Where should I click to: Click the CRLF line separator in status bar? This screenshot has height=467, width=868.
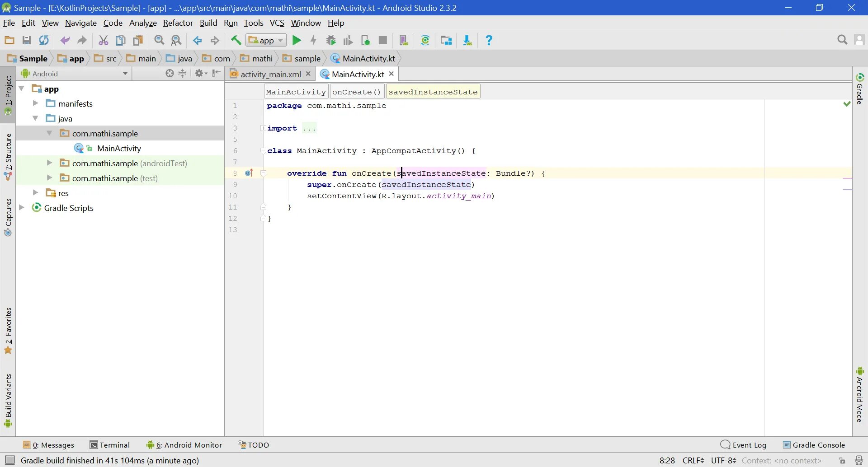[x=693, y=461]
